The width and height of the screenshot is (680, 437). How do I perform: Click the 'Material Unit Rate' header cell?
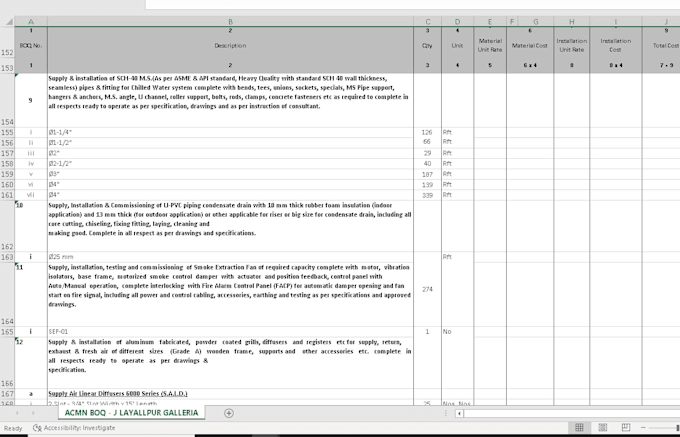[x=490, y=46]
